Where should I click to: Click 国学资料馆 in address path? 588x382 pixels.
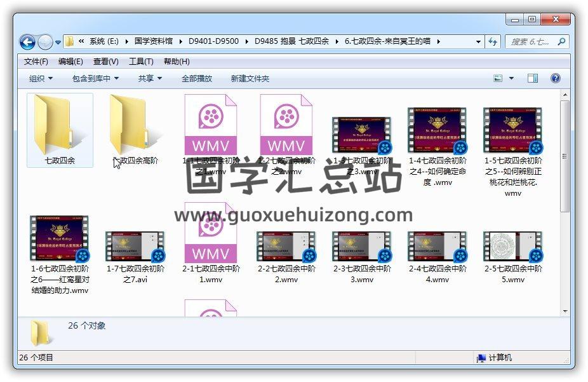point(154,41)
